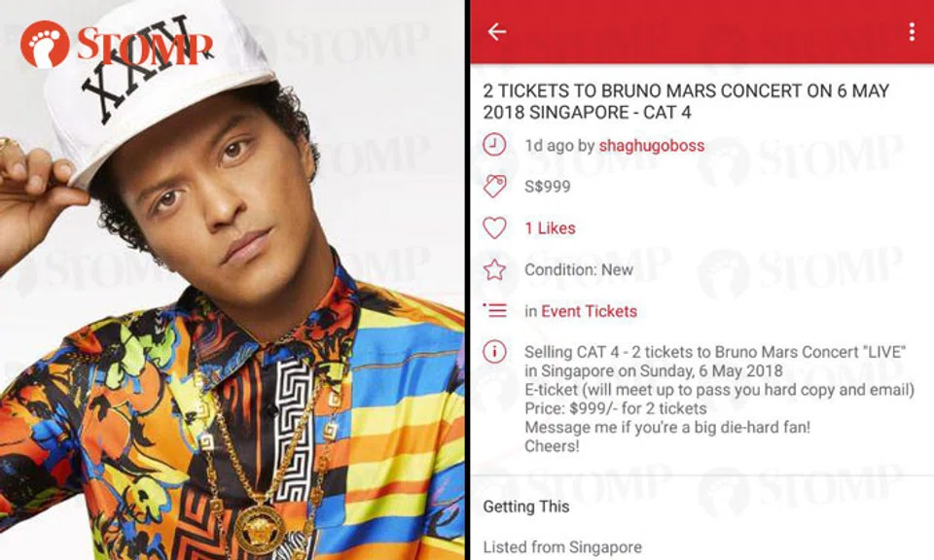934x560 pixels.
Task: Tap the back arrow in red header
Action: 497,31
